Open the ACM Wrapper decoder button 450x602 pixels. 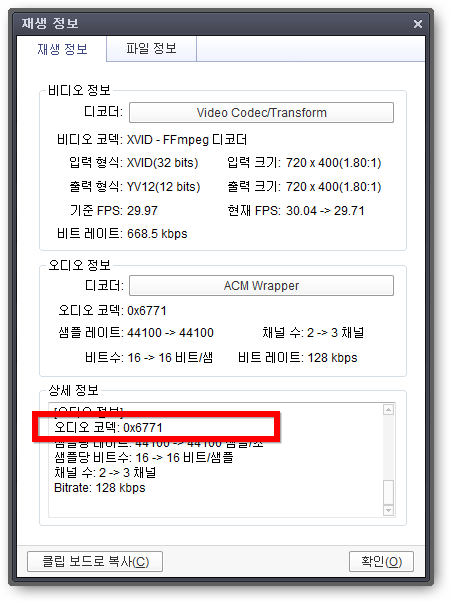click(261, 286)
